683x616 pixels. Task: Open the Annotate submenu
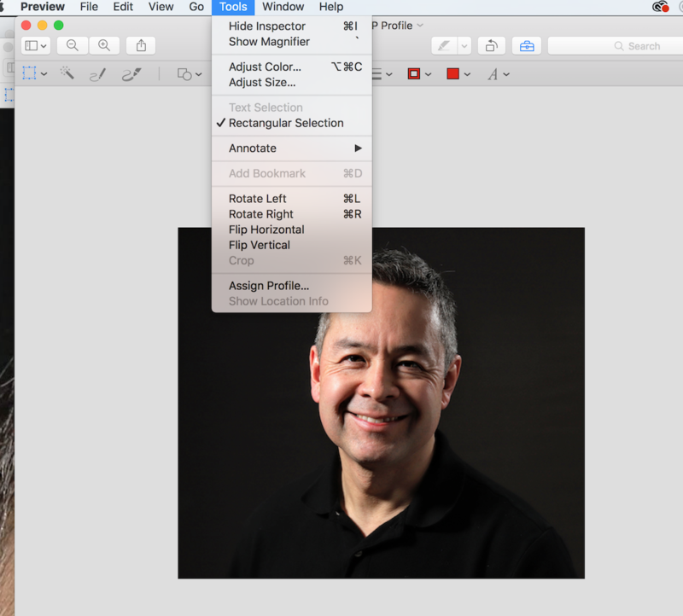pyautogui.click(x=291, y=148)
